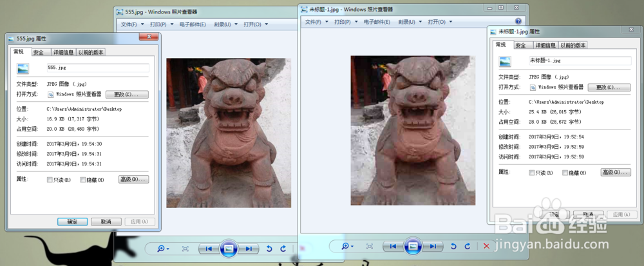
Task: Click title bar icon of 未标题-1.jpg viewer
Action: click(x=304, y=9)
